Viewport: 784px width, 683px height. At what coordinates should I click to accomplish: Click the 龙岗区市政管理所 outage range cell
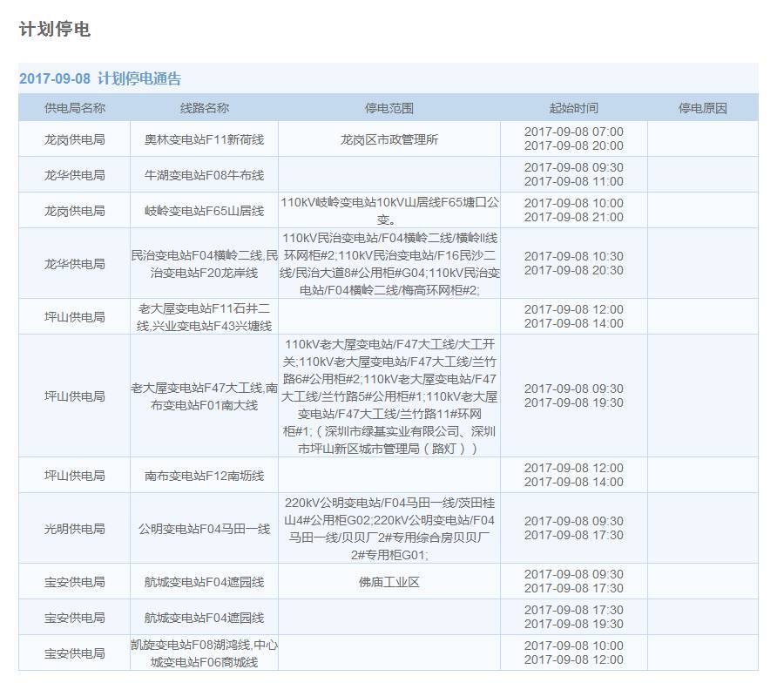tap(389, 139)
